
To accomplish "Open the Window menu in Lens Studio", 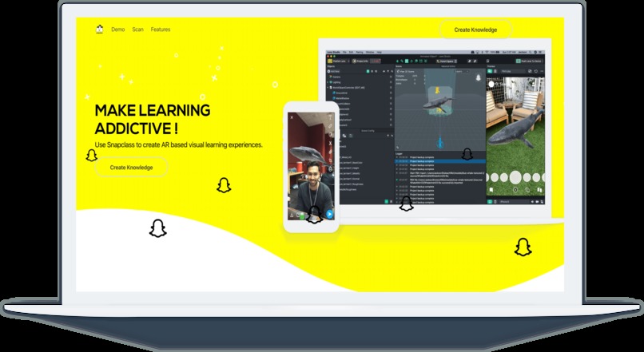I will coord(370,52).
